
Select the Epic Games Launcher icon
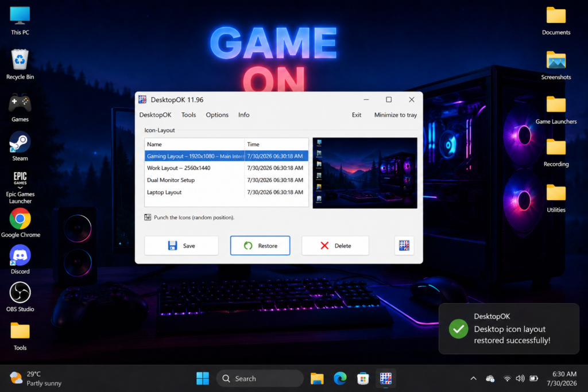coord(20,187)
